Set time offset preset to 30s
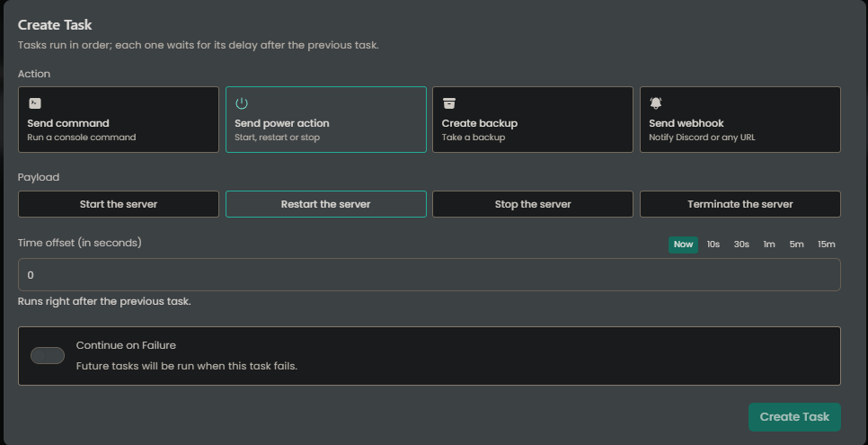868x445 pixels. (741, 245)
